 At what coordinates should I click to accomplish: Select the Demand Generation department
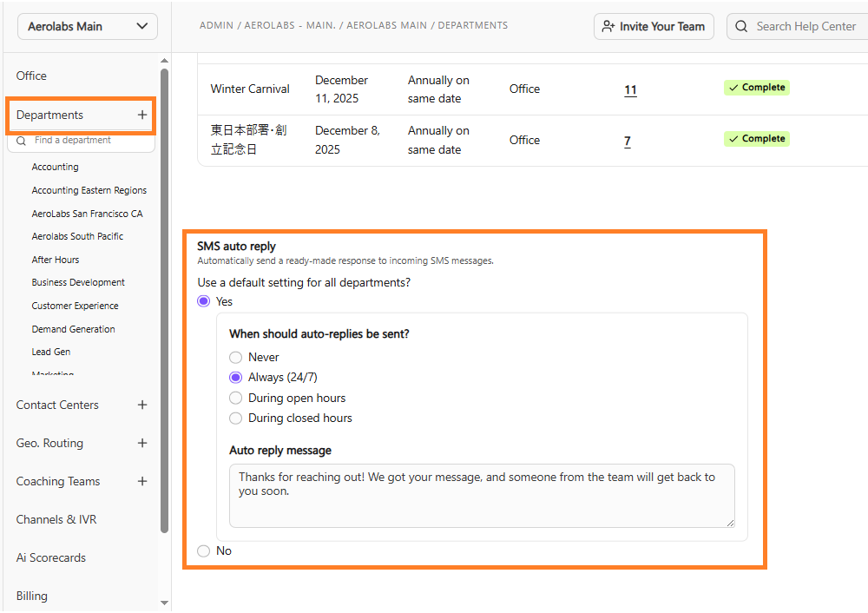coord(73,329)
